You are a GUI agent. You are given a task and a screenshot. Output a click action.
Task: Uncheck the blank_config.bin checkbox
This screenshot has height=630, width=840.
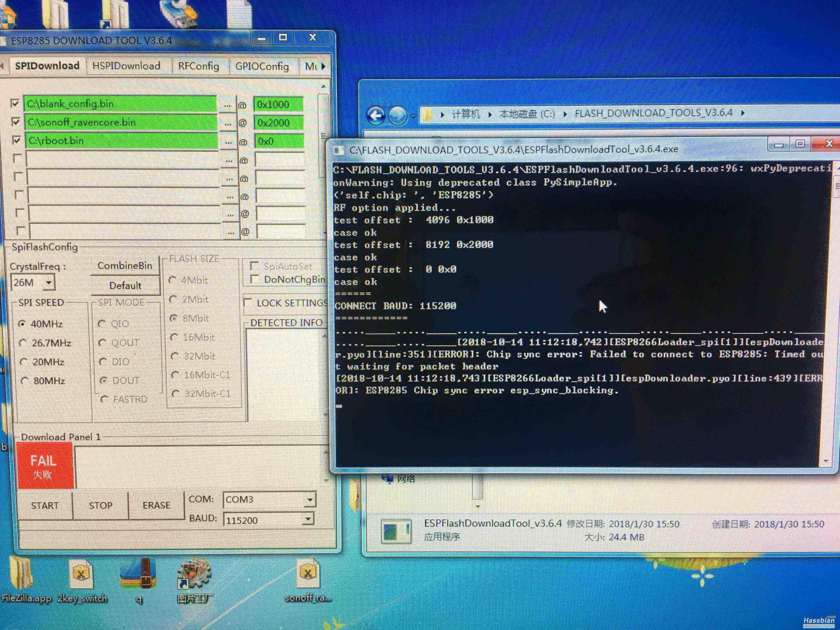15,103
